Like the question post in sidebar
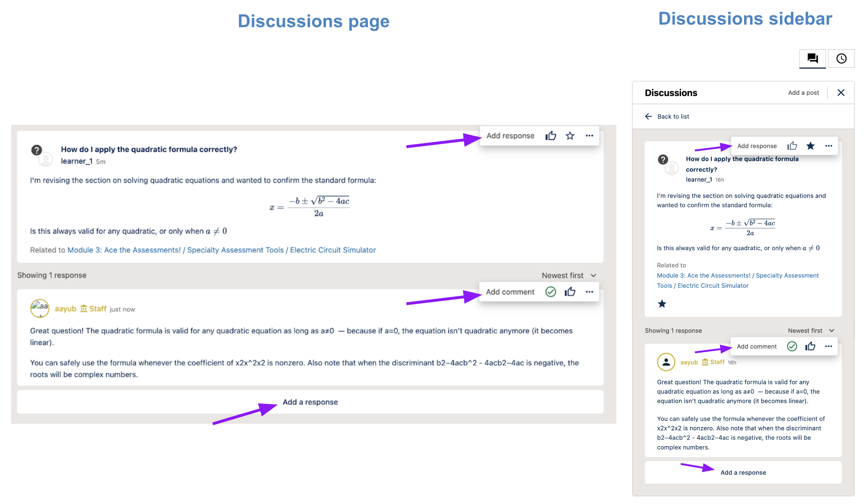 [792, 146]
